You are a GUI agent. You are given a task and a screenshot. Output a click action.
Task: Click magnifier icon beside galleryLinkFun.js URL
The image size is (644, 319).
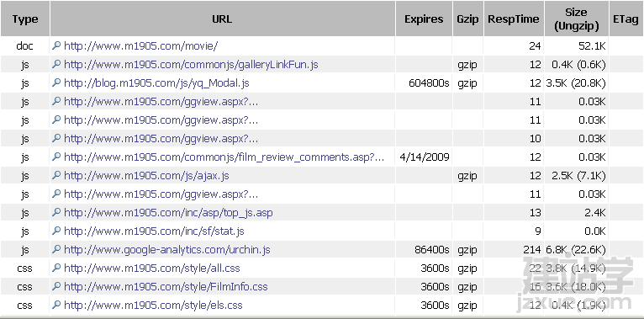click(56, 65)
